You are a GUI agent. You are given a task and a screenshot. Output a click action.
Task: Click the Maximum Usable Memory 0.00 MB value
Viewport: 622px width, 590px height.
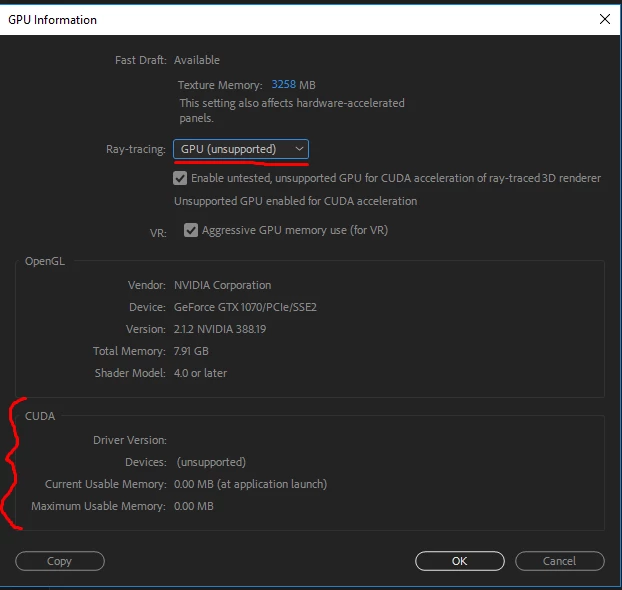click(194, 506)
